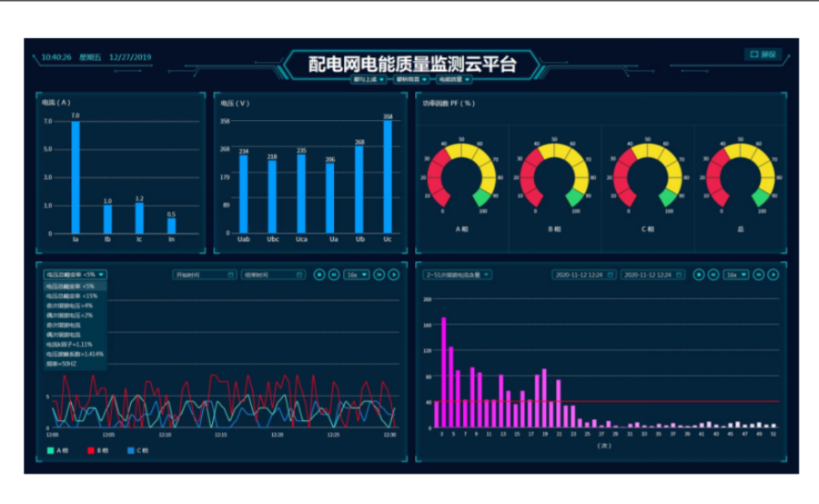Click the fullscreen button in top-right corner

pos(763,55)
